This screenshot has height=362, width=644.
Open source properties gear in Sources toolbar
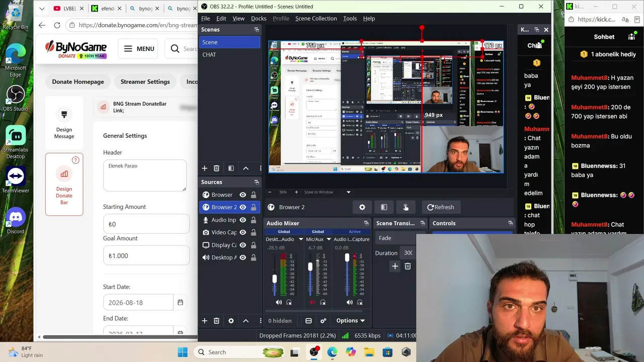pyautogui.click(x=231, y=321)
